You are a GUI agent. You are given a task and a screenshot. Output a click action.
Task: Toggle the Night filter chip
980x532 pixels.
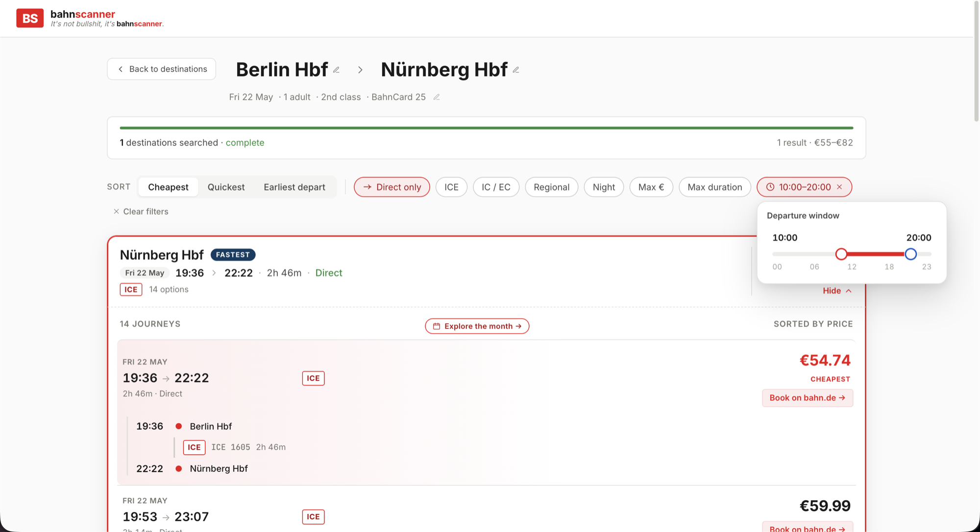click(604, 187)
